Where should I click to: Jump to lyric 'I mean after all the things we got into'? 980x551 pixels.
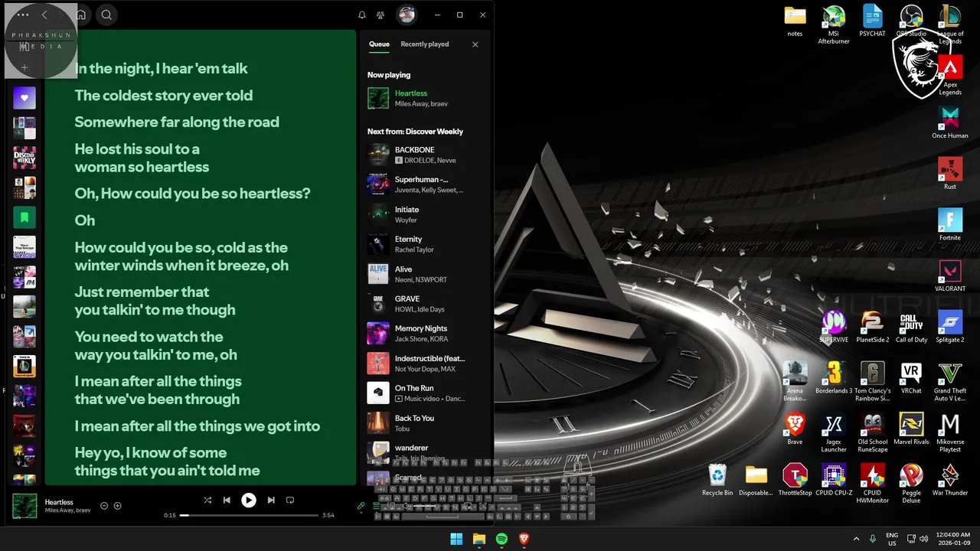[198, 426]
